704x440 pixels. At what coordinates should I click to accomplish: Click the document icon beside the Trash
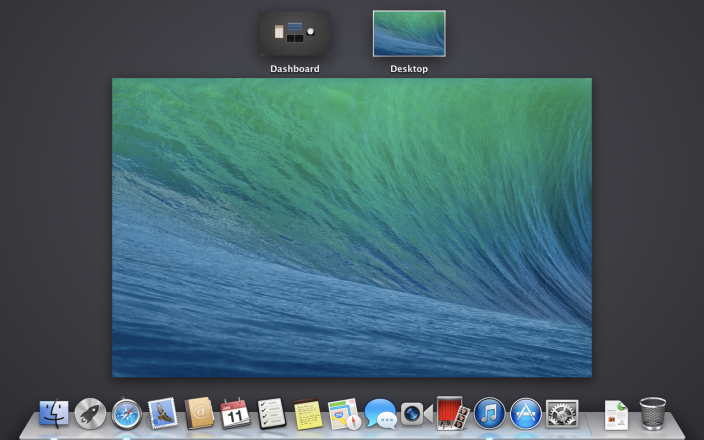coord(616,413)
